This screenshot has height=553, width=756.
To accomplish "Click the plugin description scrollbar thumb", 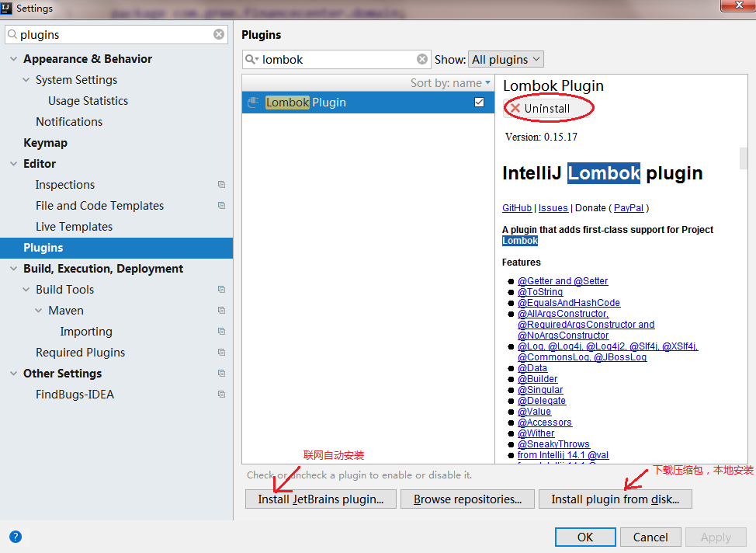I will pyautogui.click(x=744, y=158).
